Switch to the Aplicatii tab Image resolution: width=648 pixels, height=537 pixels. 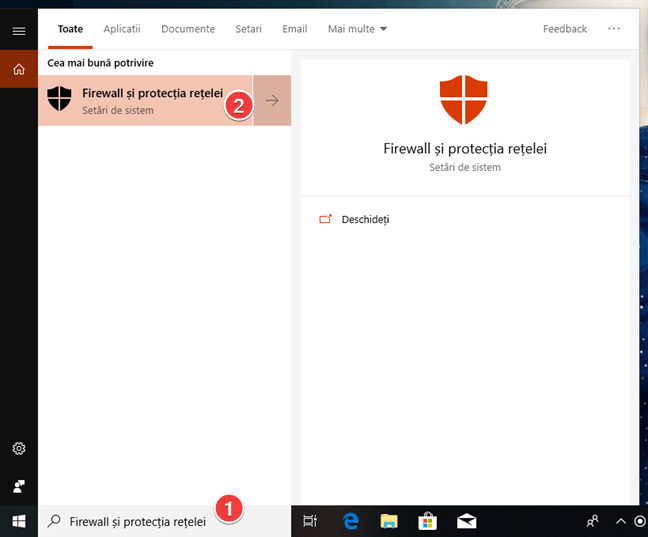pos(122,29)
